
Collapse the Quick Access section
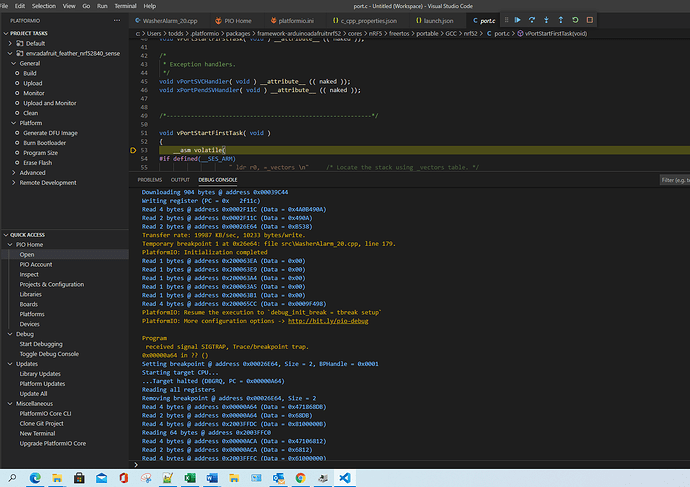point(6,235)
